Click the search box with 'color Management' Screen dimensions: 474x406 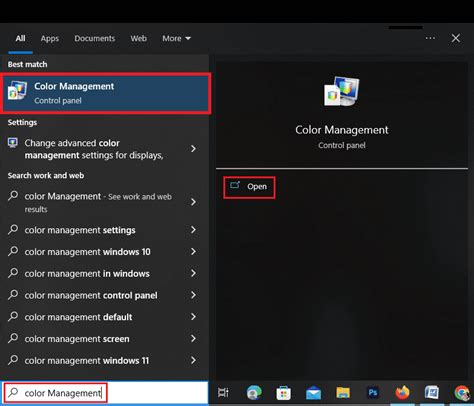click(x=105, y=393)
